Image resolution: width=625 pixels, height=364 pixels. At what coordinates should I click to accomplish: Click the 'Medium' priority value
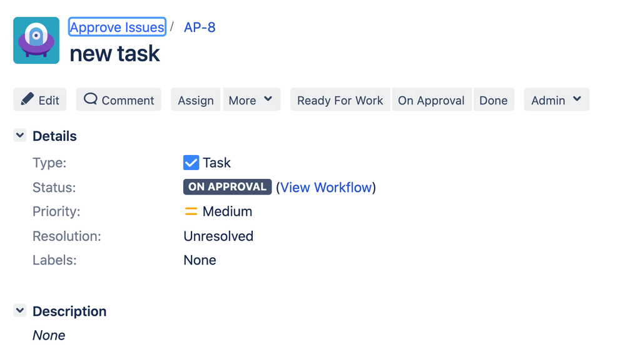[x=227, y=211]
